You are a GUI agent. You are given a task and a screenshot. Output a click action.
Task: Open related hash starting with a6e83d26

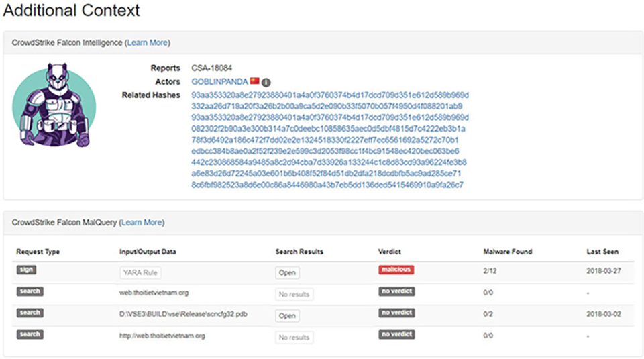[326, 174]
